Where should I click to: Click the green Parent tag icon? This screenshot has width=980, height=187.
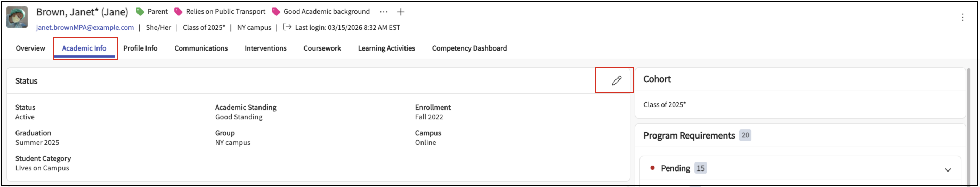(140, 12)
